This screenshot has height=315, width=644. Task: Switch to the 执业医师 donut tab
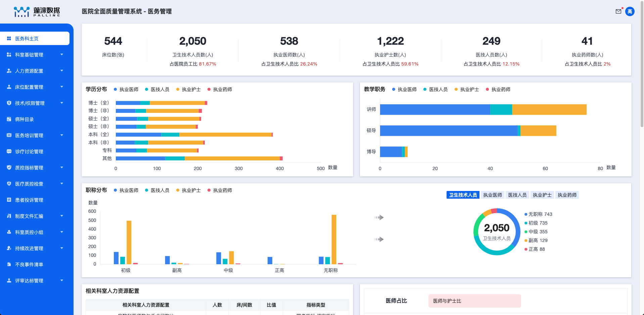(493, 195)
